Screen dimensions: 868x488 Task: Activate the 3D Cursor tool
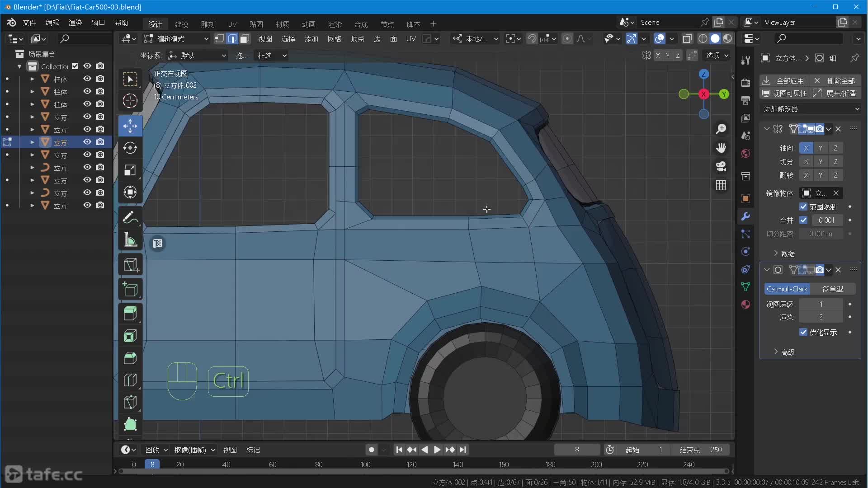pyautogui.click(x=130, y=101)
